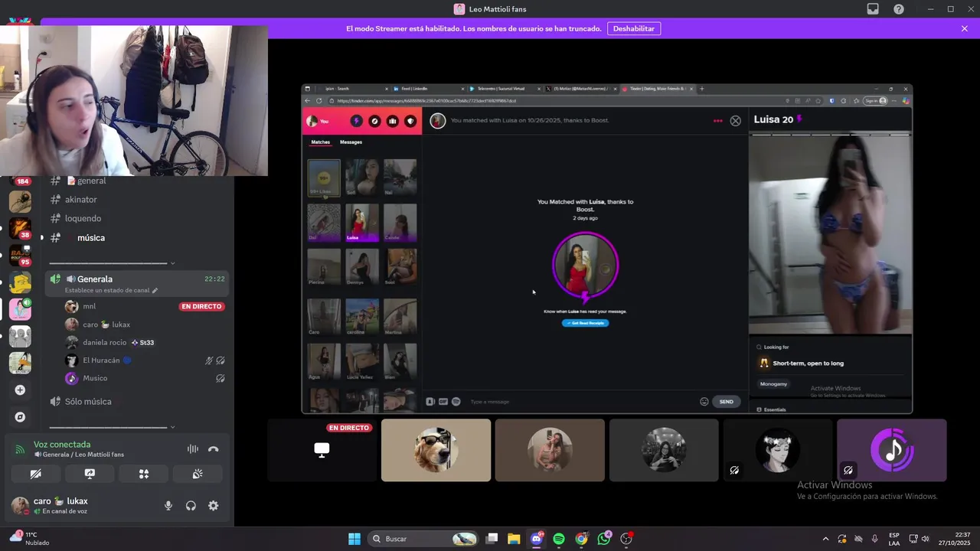Select the EN DIRECTO stream tile
980x551 pixels.
tap(322, 450)
